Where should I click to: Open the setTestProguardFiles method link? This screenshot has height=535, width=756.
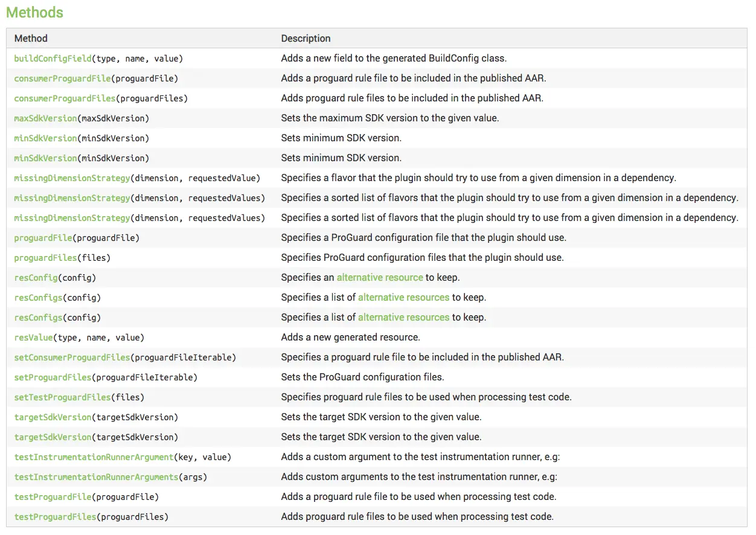[62, 397]
